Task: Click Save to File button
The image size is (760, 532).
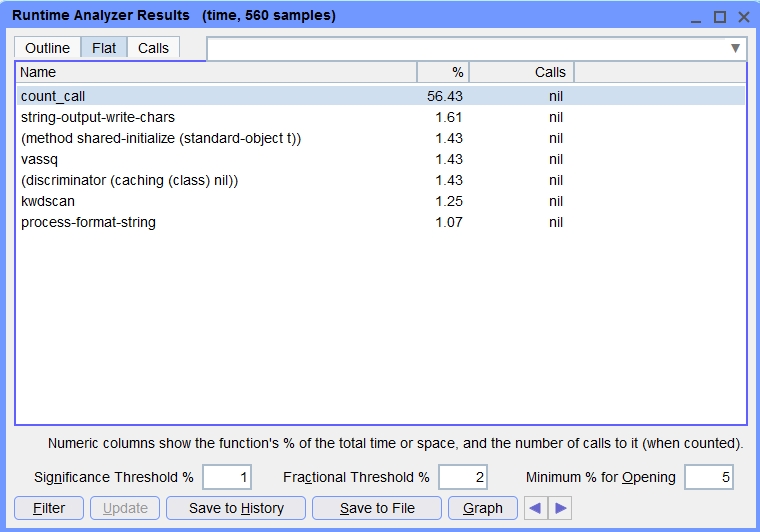Action: (x=377, y=508)
